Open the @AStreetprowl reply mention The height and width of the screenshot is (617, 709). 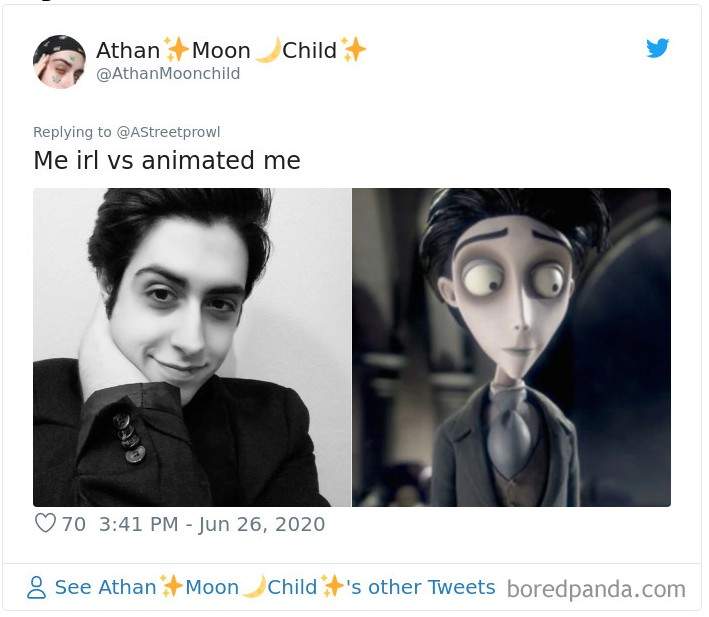coord(168,132)
